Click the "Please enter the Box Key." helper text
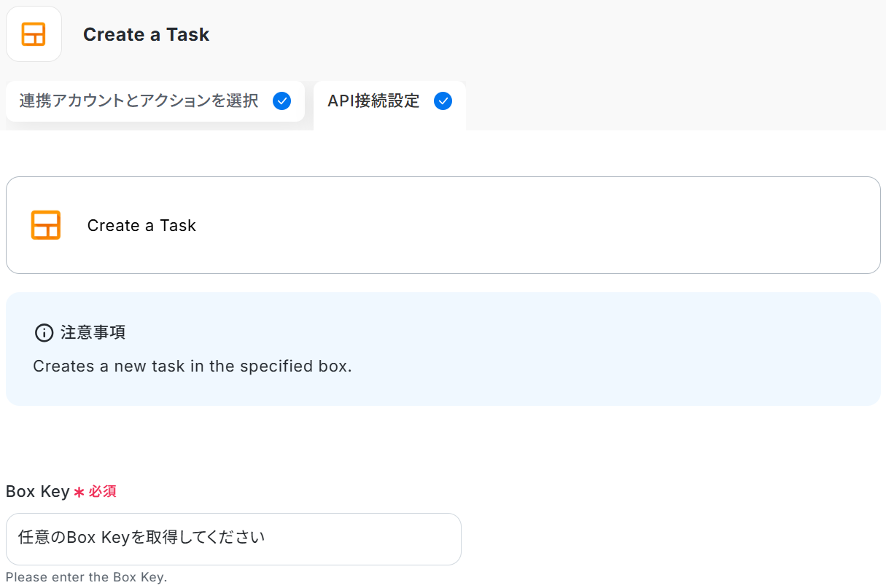The width and height of the screenshot is (886, 588). click(86, 578)
